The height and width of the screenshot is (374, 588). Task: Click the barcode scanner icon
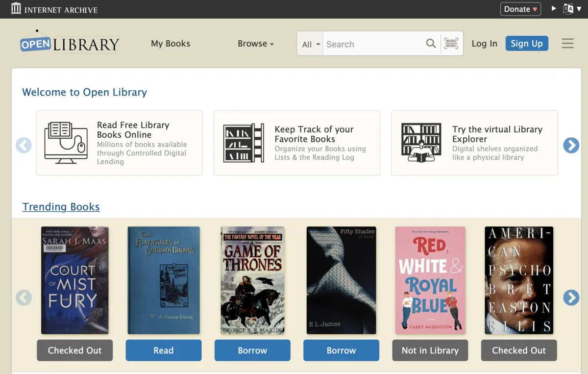pyautogui.click(x=451, y=44)
